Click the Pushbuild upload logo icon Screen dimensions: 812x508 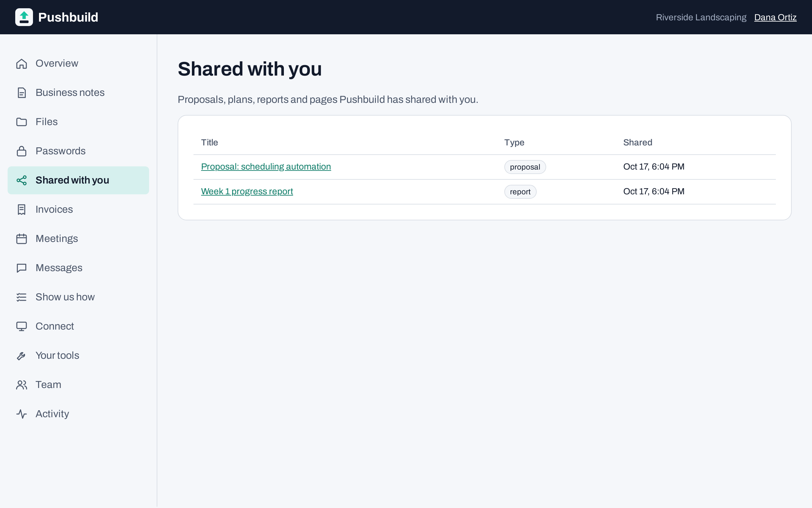coord(24,17)
